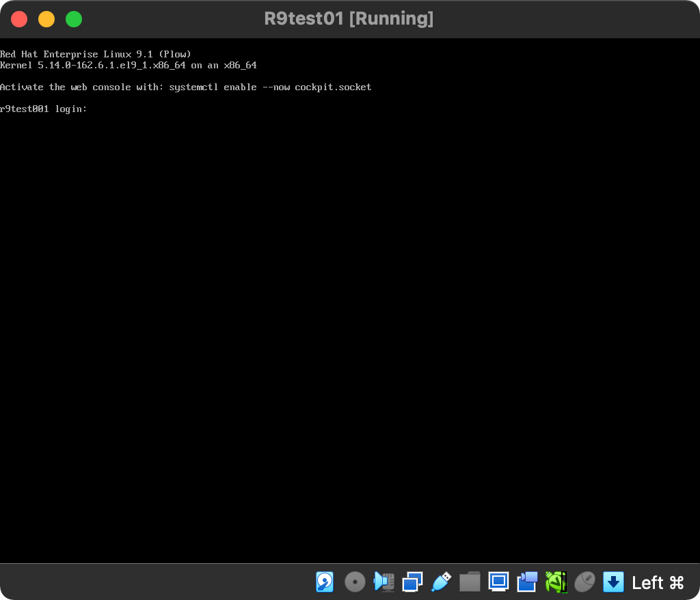
Task: Click the network adapters indicator
Action: point(412,582)
